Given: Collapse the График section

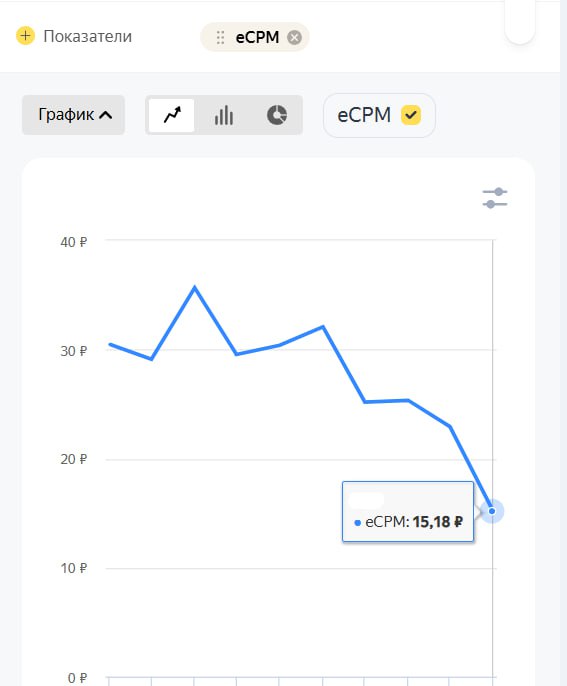Looking at the screenshot, I should (x=74, y=115).
